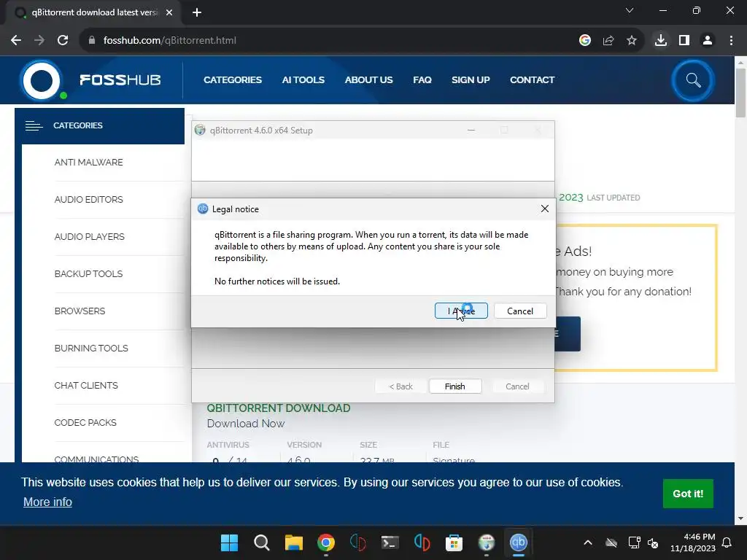The image size is (747, 560).
Task: Open a new browser tab
Action: click(x=197, y=12)
